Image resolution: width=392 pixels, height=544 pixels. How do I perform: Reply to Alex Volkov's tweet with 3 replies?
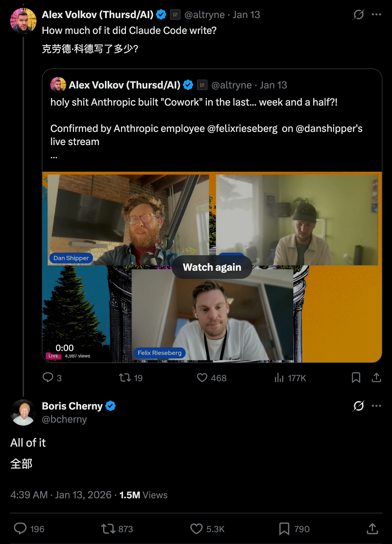click(x=48, y=378)
